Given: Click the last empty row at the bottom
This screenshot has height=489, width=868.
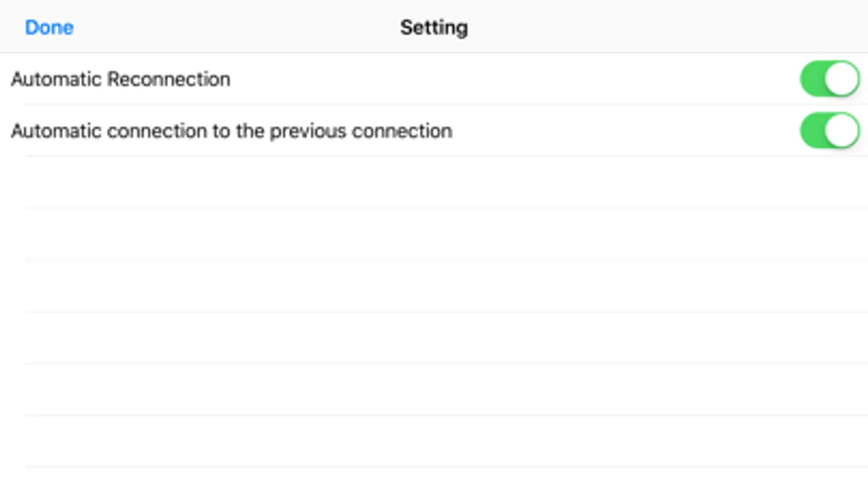Looking at the screenshot, I should coord(434,479).
